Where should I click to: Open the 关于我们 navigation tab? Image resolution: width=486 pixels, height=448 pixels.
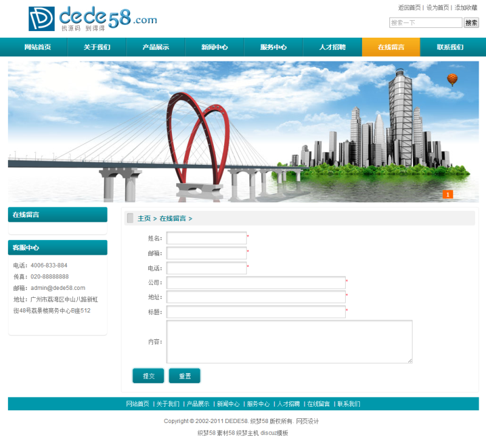(x=97, y=47)
